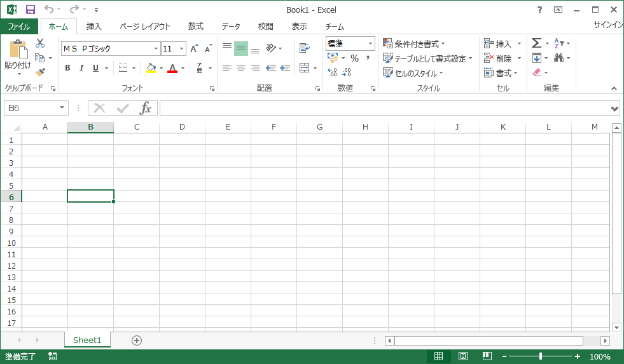Screen dimensions: 624x364
Task: Add a new sheet with plus icon
Action: pos(136,340)
